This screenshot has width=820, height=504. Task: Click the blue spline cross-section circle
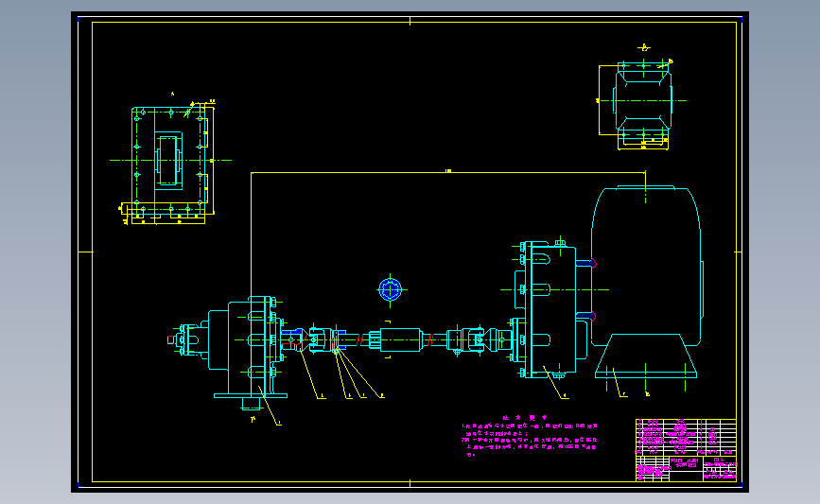[x=390, y=289]
